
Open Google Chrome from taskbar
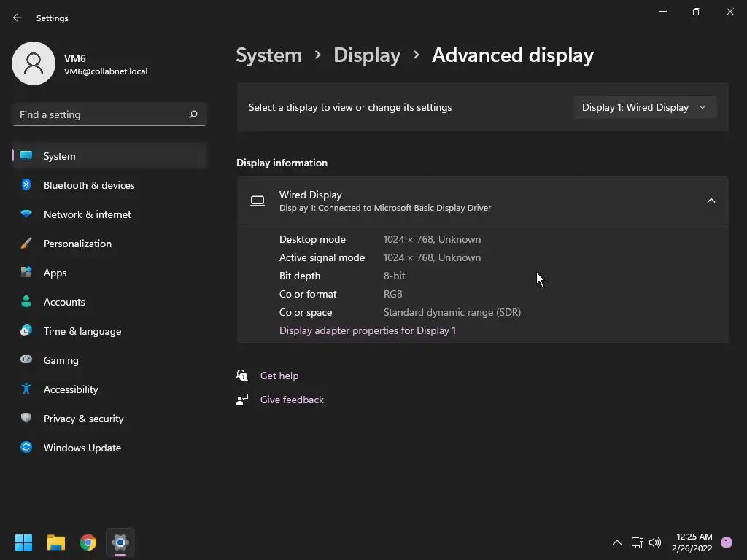coord(88,542)
